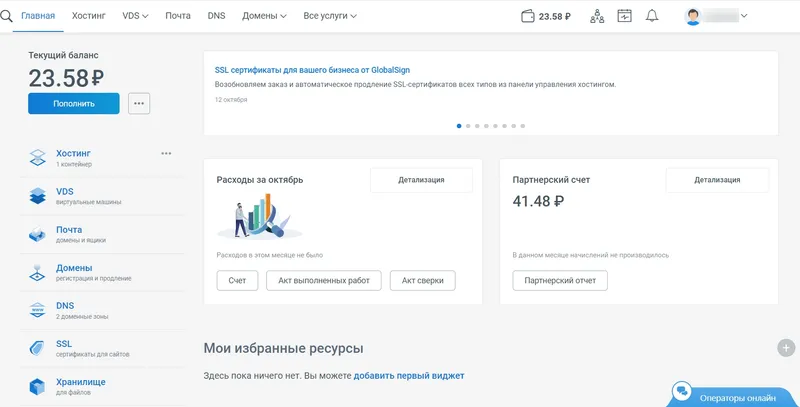Open notifications bell

652,16
